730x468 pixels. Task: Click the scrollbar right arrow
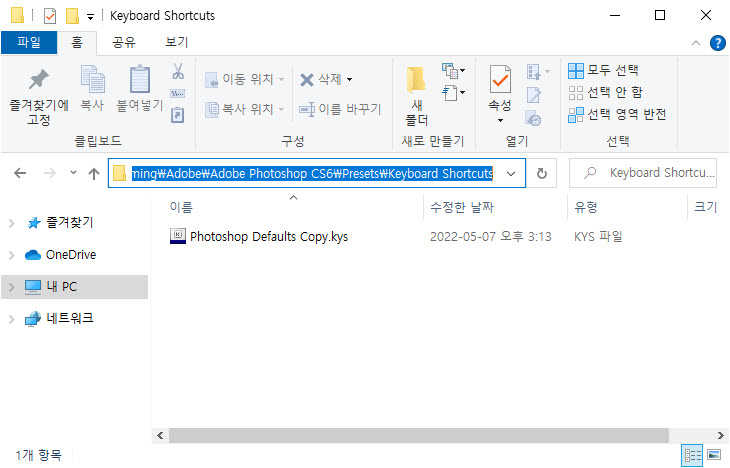tap(721, 435)
